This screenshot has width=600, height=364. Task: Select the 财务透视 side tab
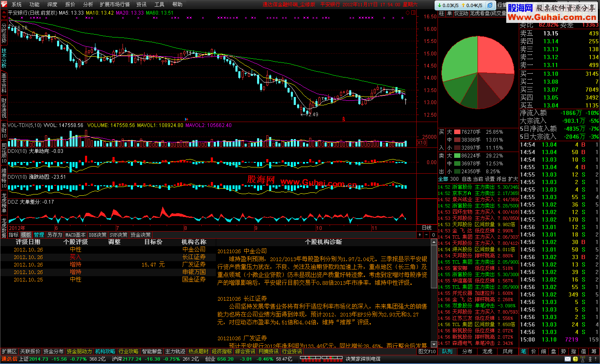pyautogui.click(x=4, y=107)
